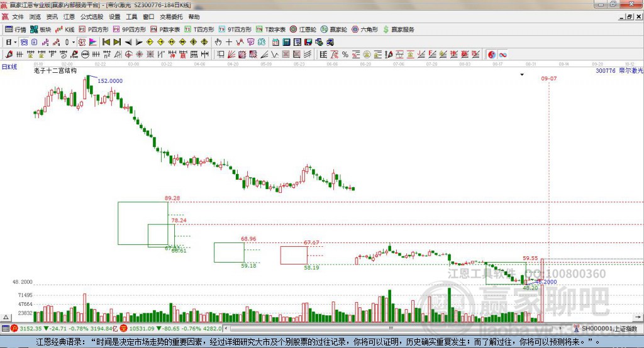The image size is (644, 348).
Task: Open the 日 period dropdown arrow
Action: point(15,42)
